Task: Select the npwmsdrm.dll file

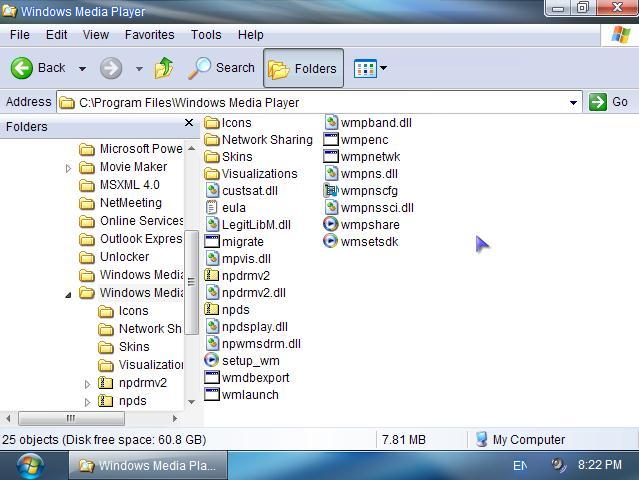Action: tap(253, 344)
